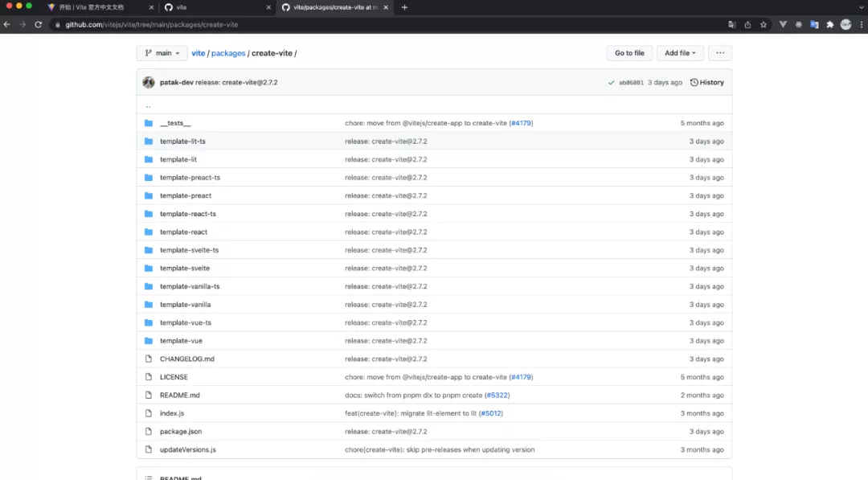Click file icon beside package.json
This screenshot has height=480, width=868.
tap(149, 431)
